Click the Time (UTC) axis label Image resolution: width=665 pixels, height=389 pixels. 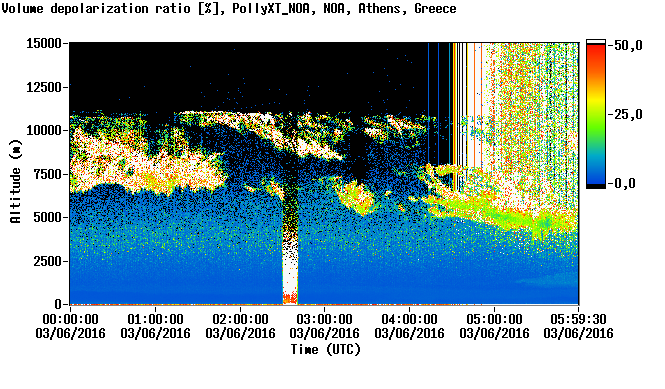(x=325, y=350)
